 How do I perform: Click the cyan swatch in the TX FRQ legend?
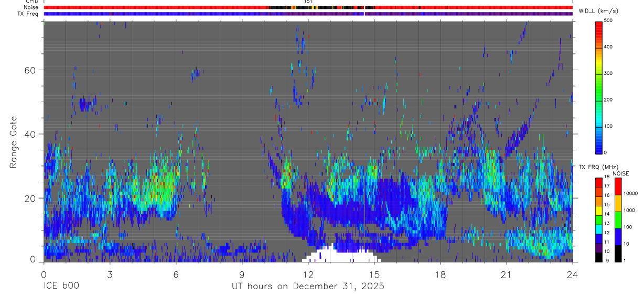(599, 229)
